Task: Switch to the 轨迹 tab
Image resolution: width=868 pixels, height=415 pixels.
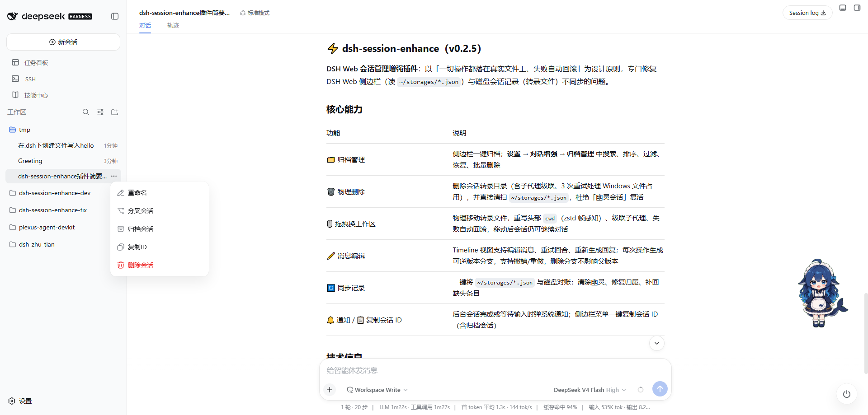Action: pyautogui.click(x=173, y=25)
